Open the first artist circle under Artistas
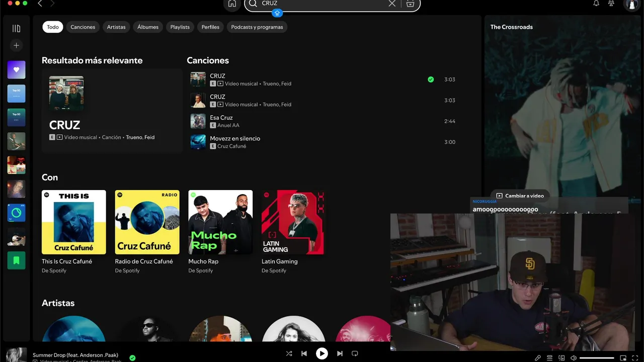This screenshot has width=644, height=362. pos(73,329)
